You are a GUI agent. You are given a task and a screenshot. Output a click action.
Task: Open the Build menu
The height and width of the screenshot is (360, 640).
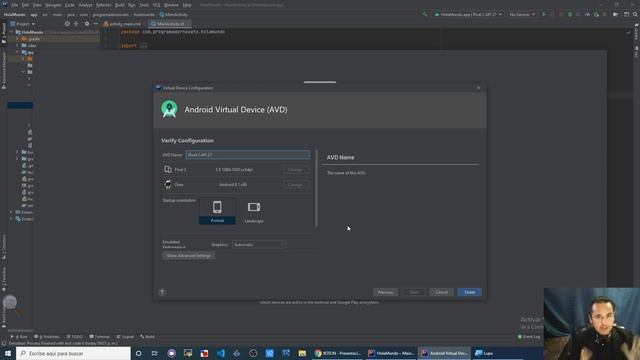tap(120, 5)
